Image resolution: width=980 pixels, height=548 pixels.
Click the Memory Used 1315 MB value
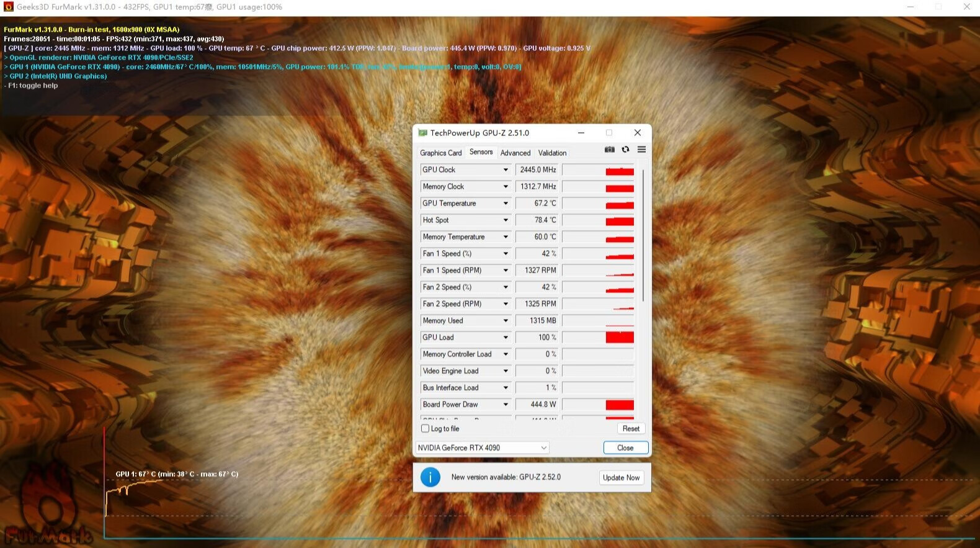tap(537, 320)
